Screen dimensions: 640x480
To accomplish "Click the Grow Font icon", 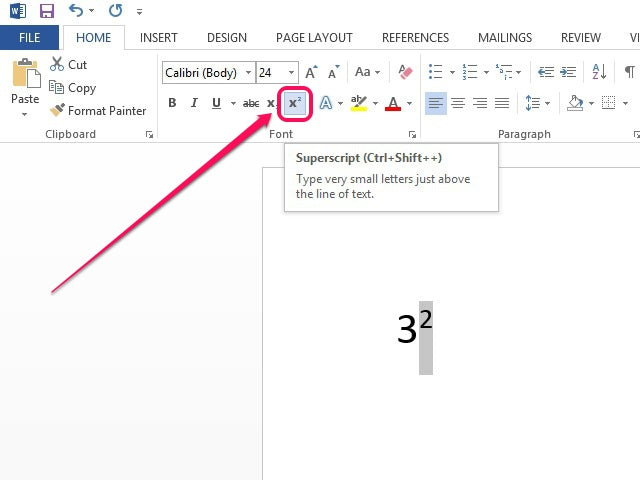I will [311, 72].
